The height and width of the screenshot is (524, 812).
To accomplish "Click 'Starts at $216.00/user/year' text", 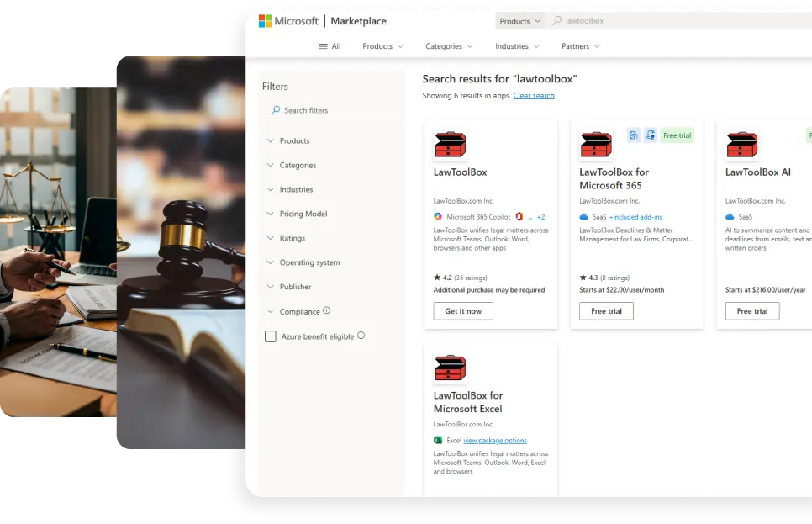I will 766,289.
